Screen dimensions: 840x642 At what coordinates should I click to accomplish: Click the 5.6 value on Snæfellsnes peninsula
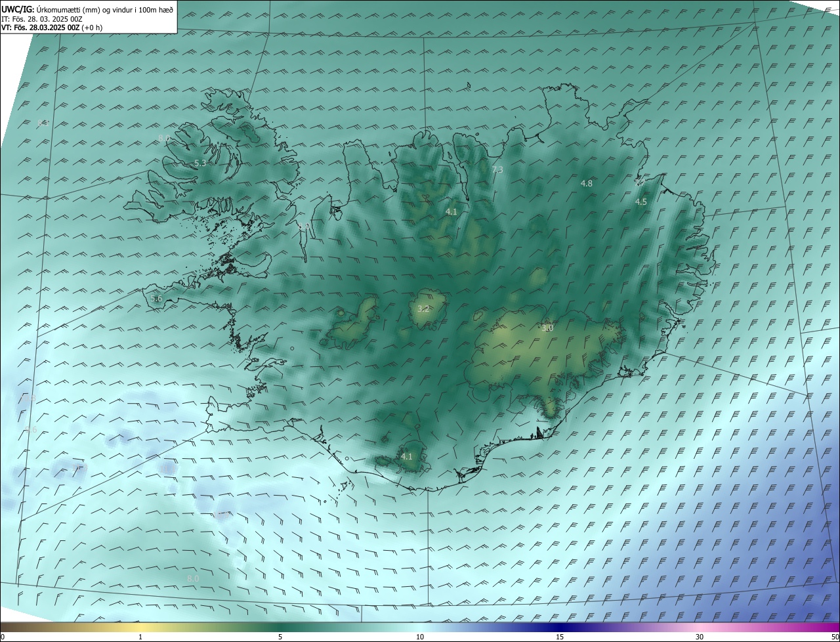click(156, 298)
